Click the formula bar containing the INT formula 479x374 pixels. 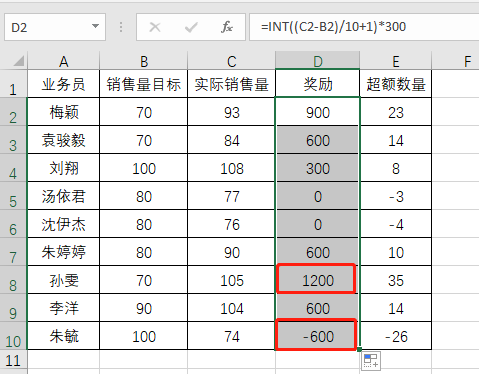coord(364,27)
